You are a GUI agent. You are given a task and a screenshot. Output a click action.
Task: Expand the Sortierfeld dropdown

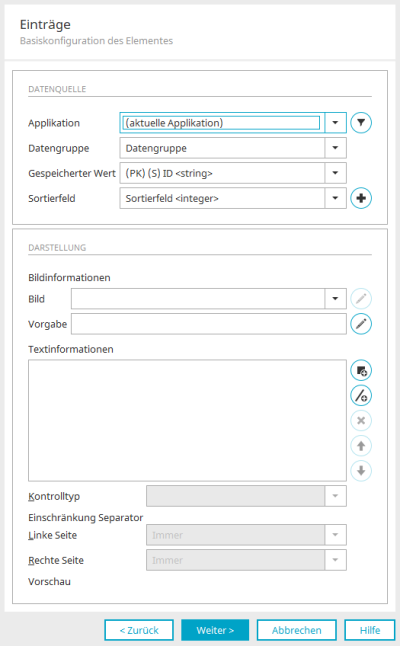335,198
